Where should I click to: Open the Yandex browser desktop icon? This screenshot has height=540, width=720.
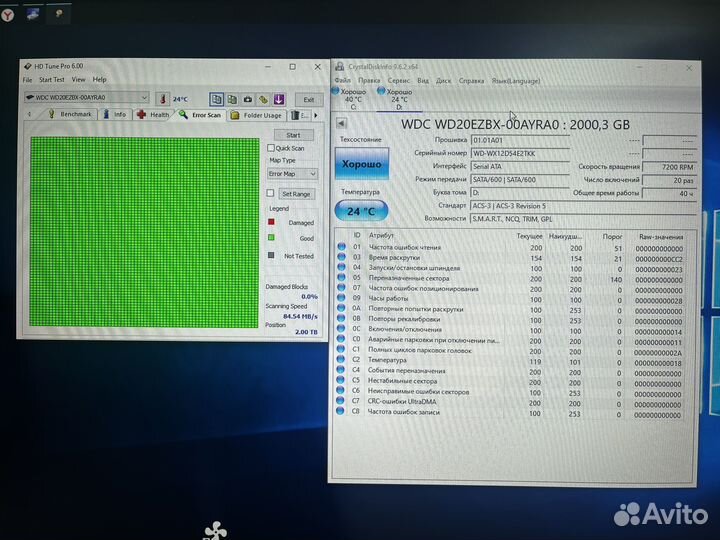click(8, 15)
